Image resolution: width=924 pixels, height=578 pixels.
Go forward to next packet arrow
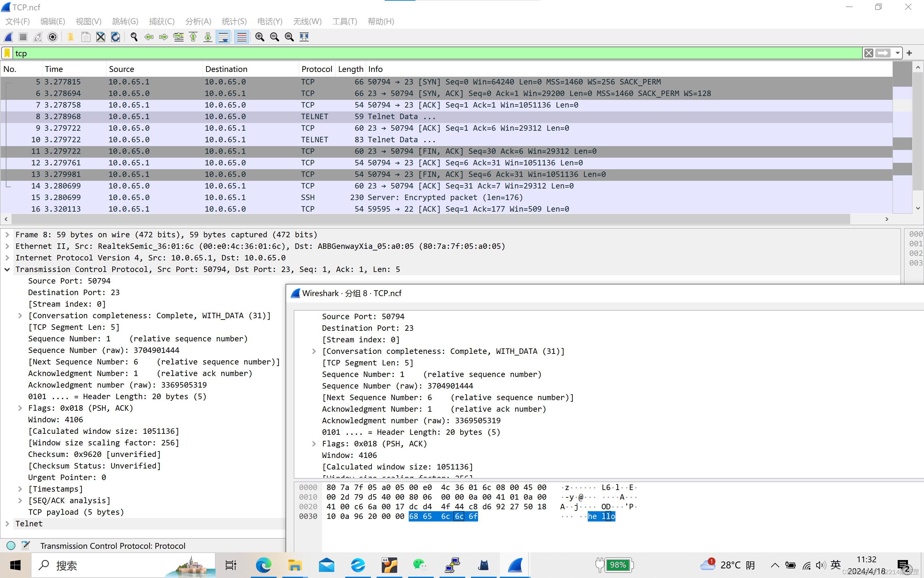click(x=163, y=37)
